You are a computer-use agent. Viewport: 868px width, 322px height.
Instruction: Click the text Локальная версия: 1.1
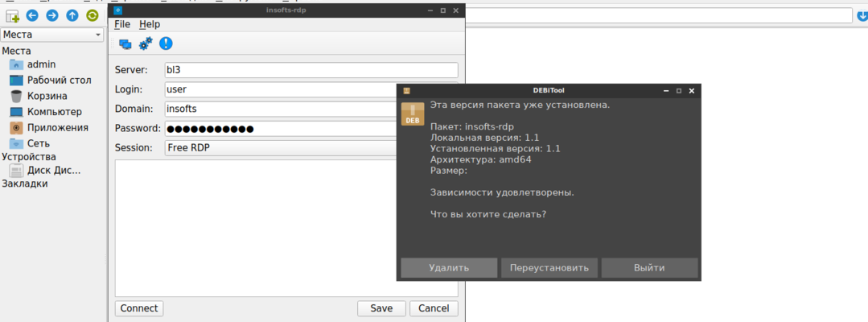pyautogui.click(x=484, y=138)
